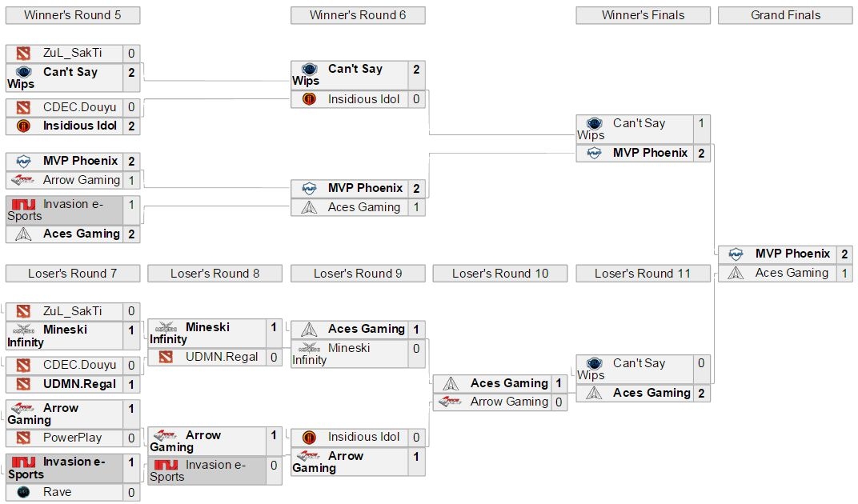Open CDEC.Douyu name in Winner's Round 5
The width and height of the screenshot is (858, 504).
[79, 107]
